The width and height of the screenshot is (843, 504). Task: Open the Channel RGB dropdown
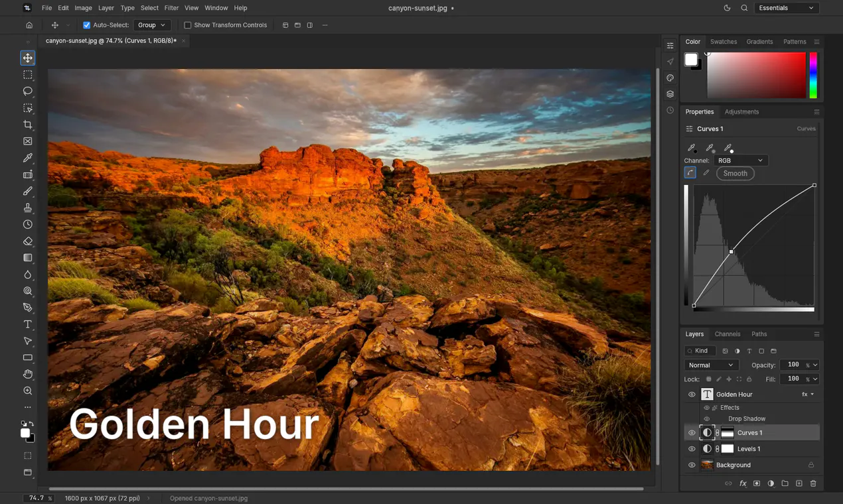point(740,160)
